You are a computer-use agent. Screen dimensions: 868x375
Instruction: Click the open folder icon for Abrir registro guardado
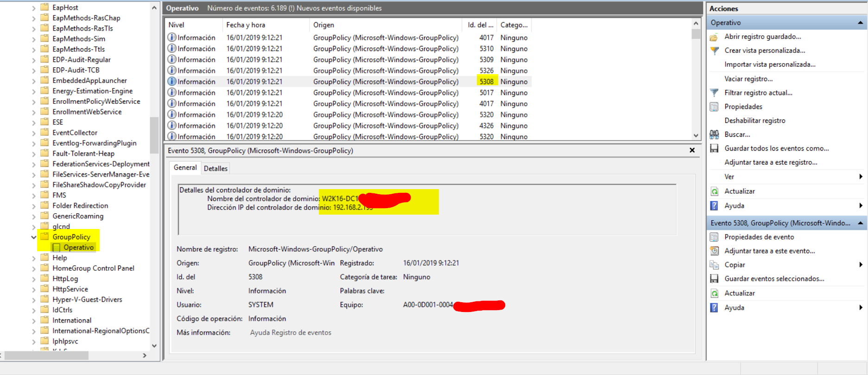(x=714, y=37)
